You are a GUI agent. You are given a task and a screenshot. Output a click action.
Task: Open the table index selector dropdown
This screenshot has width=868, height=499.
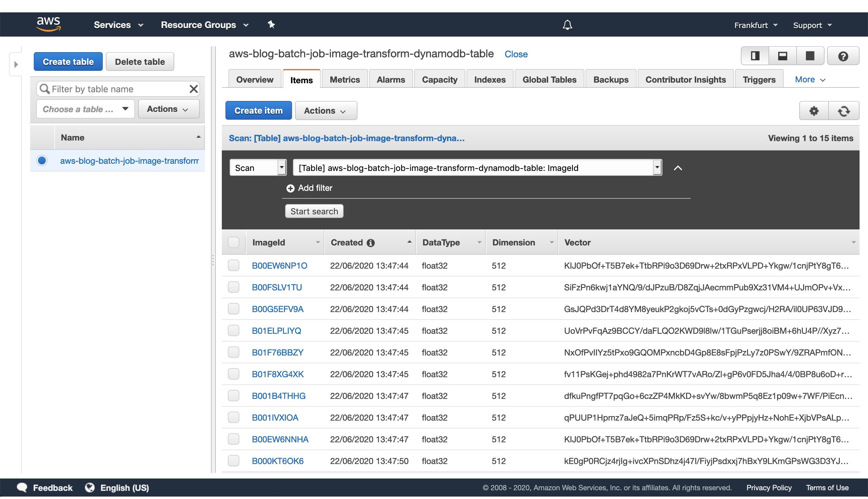tap(477, 168)
